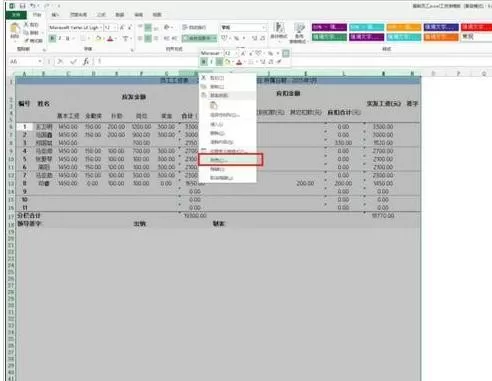Choose Copy (复制) in the context menu
The height and width of the screenshot is (381, 492).
pyautogui.click(x=228, y=87)
